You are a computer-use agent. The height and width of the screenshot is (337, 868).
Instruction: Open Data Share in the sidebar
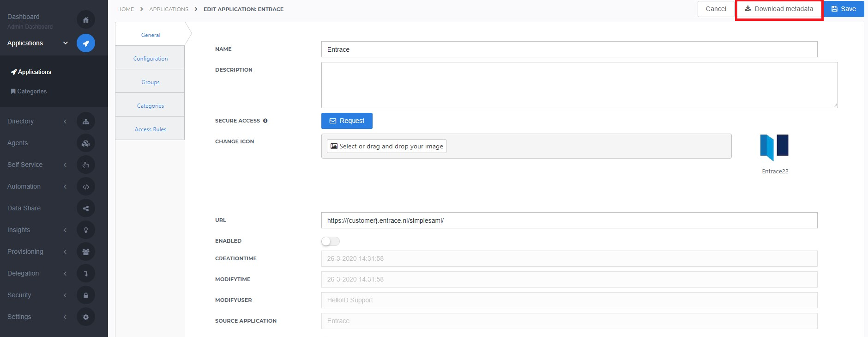pos(24,208)
